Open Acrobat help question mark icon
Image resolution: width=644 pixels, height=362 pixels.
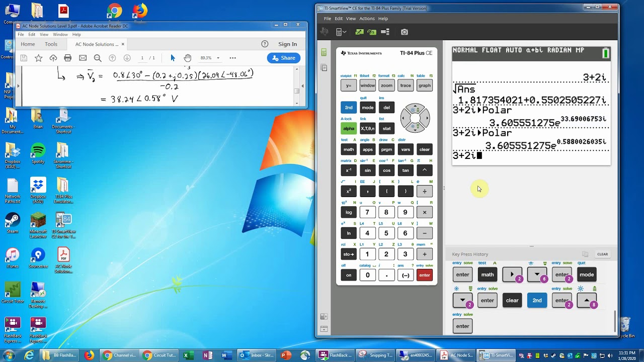click(265, 44)
